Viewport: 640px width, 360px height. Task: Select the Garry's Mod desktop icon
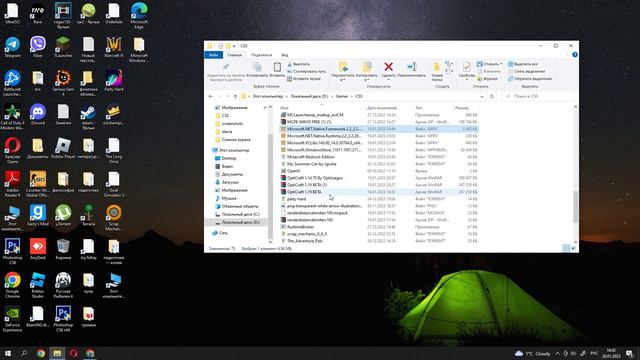[38, 216]
